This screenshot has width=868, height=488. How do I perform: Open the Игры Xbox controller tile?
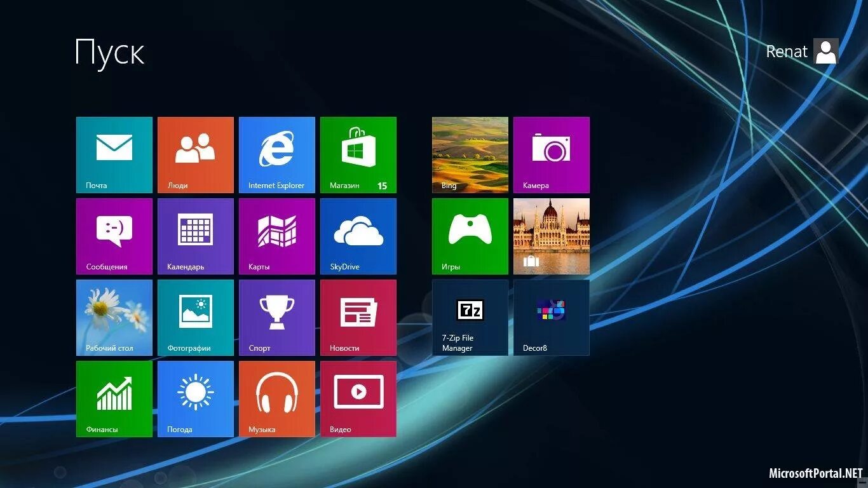click(x=470, y=236)
